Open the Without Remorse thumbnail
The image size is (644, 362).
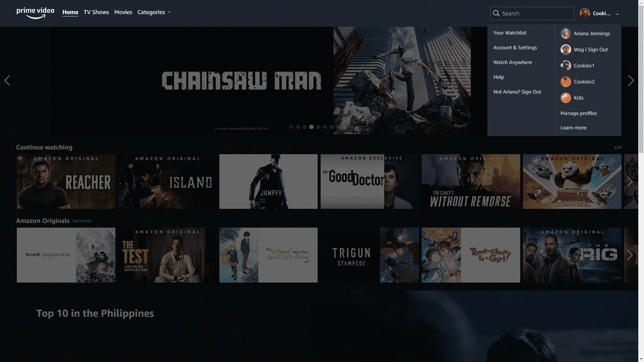point(471,182)
